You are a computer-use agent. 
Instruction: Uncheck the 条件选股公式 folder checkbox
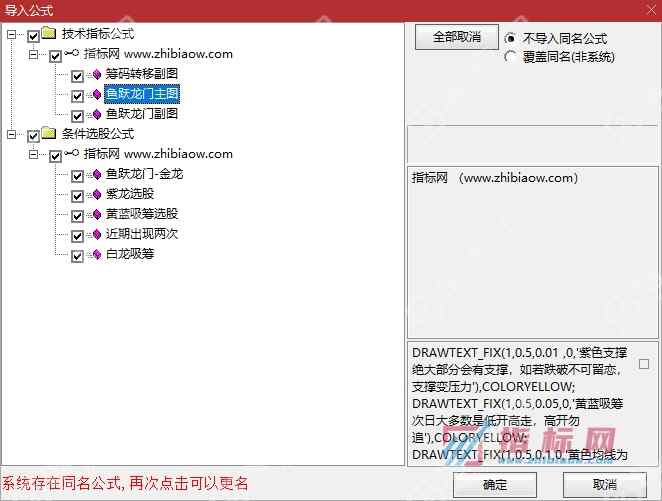[x=33, y=136]
